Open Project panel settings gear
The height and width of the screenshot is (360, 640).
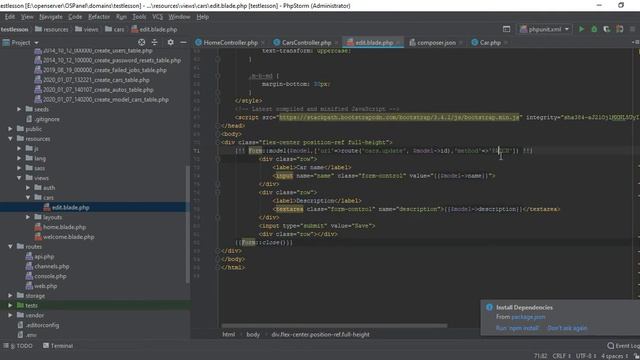[x=171, y=42]
